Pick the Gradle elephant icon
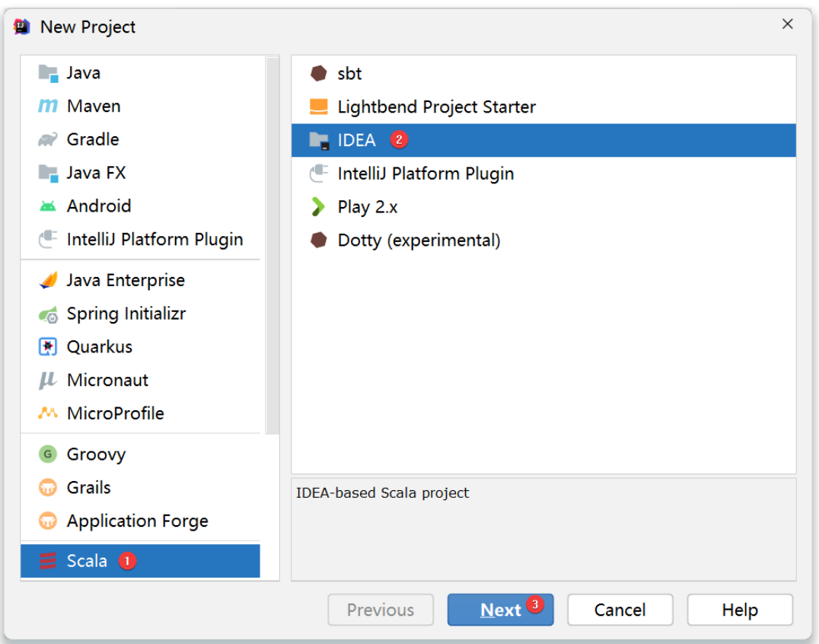Viewport: 819px width, 644px height. pos(48,139)
